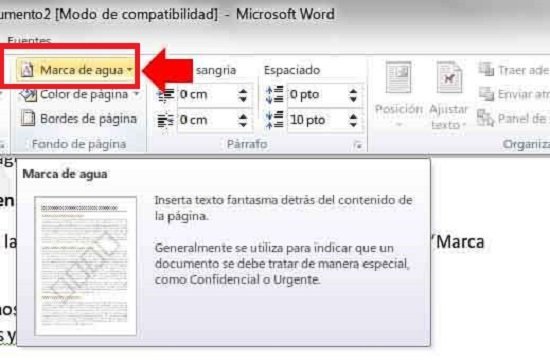Click the Traer adelante icon
550x361 pixels.
coord(487,69)
